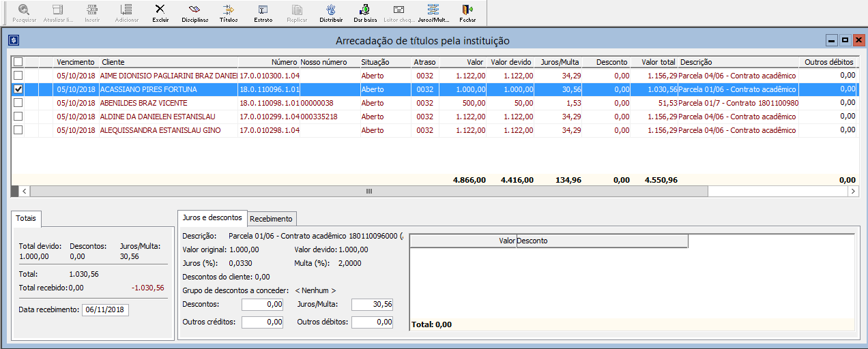Uncheck the ACASSIANO PIRES FORTUNA row checkbox
The height and width of the screenshot is (349, 868).
point(18,89)
